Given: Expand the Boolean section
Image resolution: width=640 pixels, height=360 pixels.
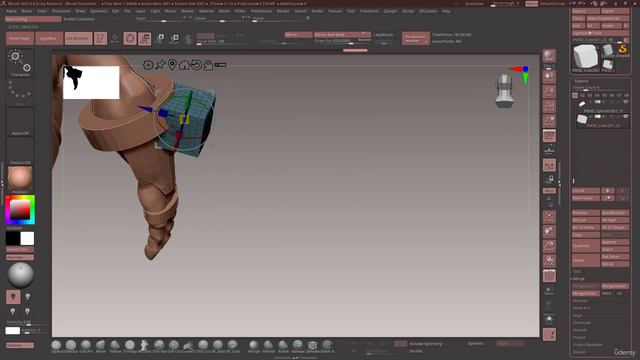Looking at the screenshot, I should click(580, 301).
